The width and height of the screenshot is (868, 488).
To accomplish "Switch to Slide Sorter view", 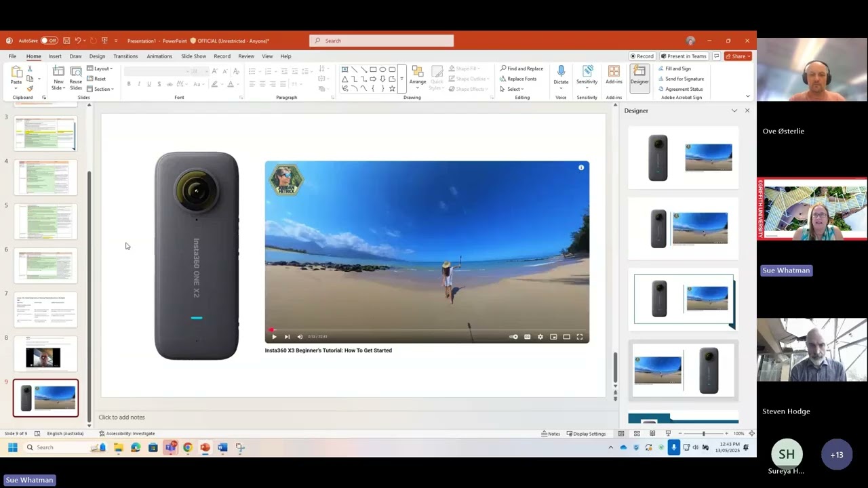I will (637, 434).
